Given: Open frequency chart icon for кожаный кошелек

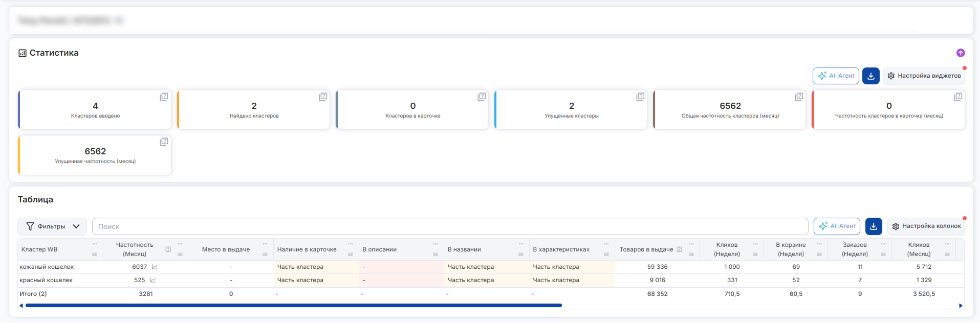Looking at the screenshot, I should coord(155,267).
